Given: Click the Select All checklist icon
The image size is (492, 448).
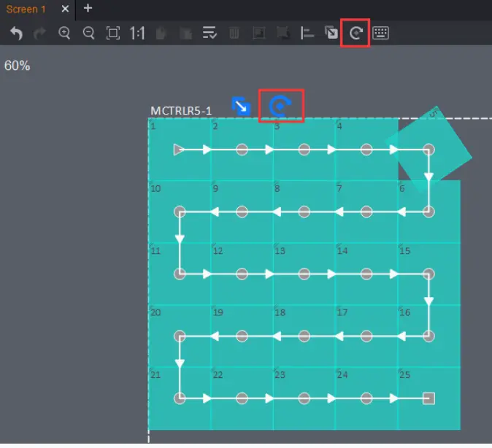Looking at the screenshot, I should (210, 33).
